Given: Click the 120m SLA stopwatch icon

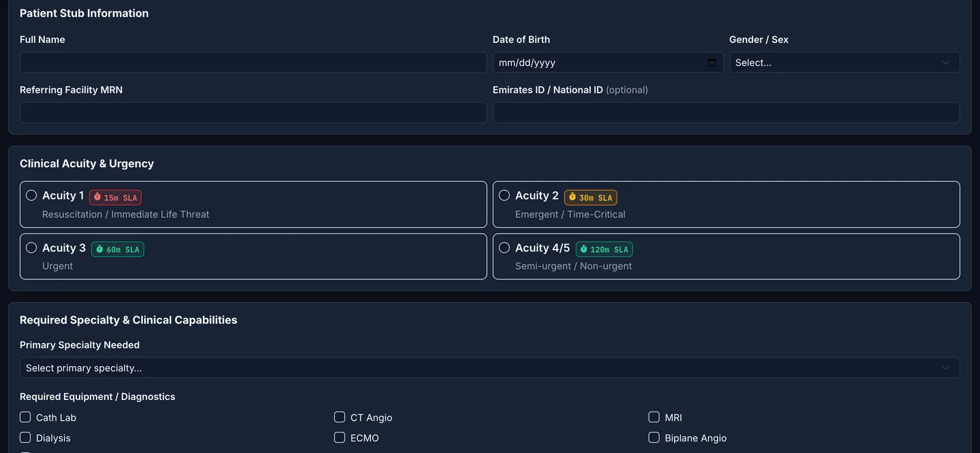Looking at the screenshot, I should (x=583, y=249).
